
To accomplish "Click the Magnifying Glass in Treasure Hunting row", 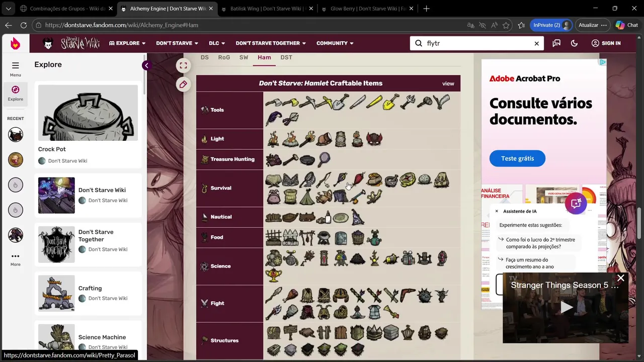I will [x=324, y=159].
